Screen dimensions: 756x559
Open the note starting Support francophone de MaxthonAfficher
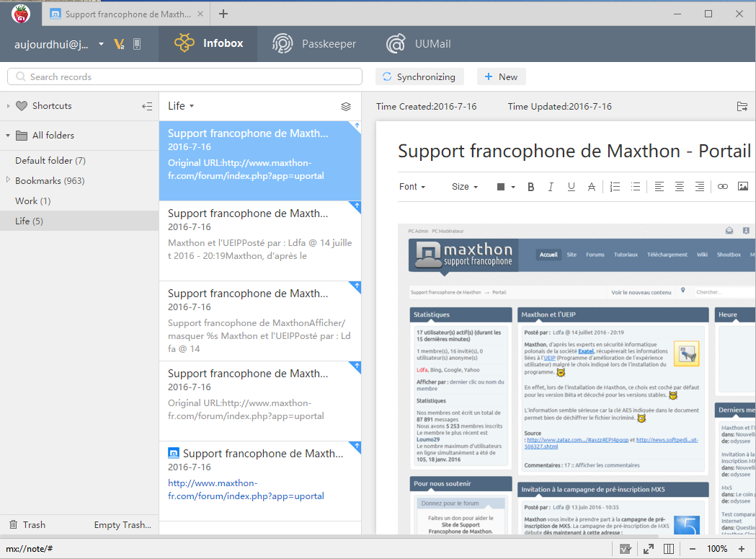pos(260,321)
